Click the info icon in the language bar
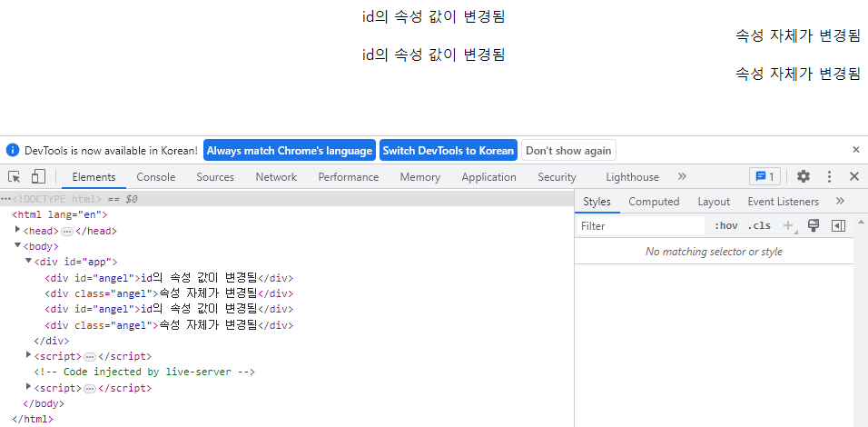 pos(13,150)
